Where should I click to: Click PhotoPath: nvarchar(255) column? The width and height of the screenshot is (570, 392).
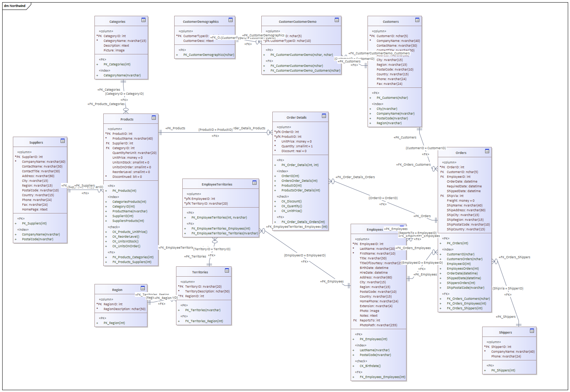(378, 325)
